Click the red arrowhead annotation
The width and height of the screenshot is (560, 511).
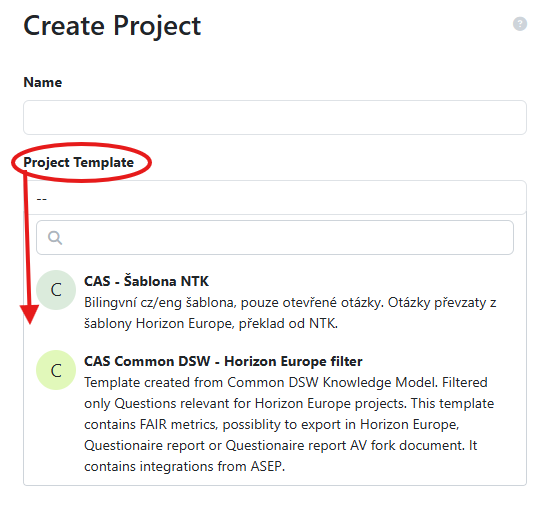click(x=29, y=314)
